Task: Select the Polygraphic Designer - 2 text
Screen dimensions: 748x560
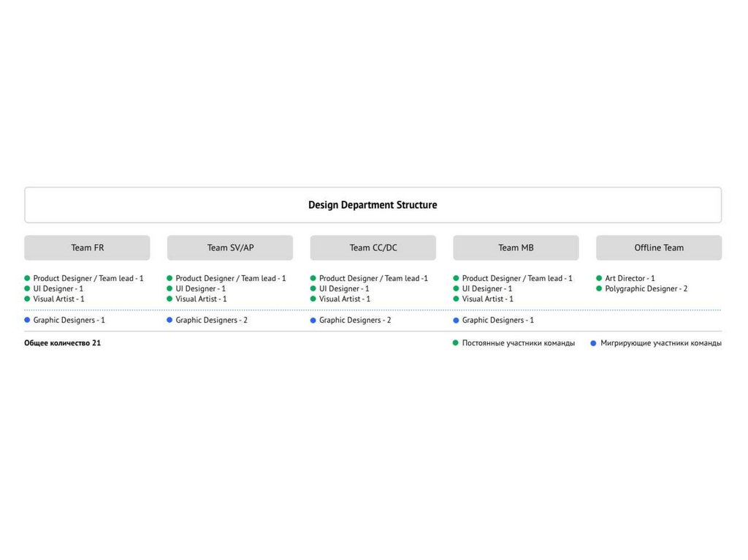Action: 646,288
